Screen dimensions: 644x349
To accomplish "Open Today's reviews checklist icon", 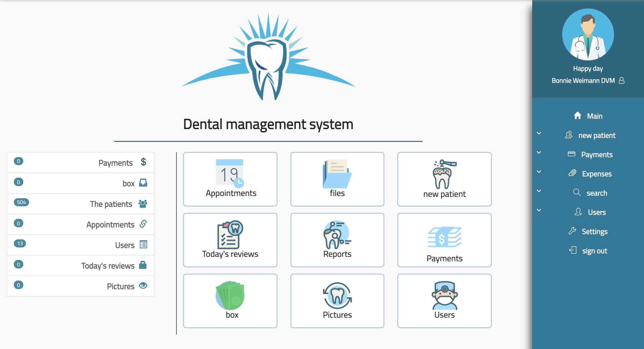I will tap(230, 235).
